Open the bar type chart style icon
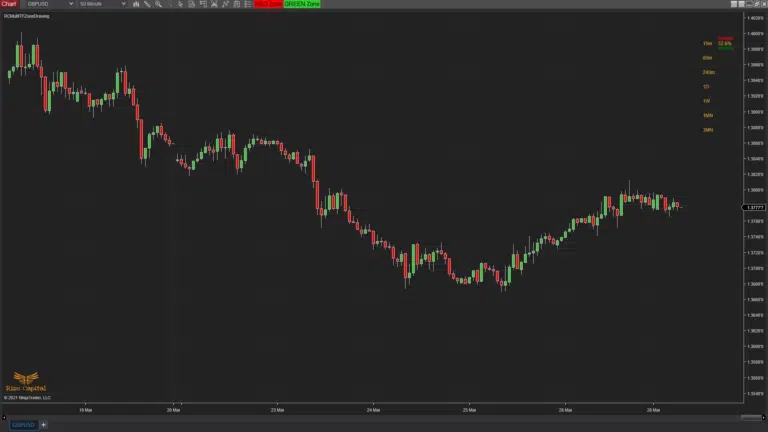Screen dimensions: 768x432 tap(138, 4)
